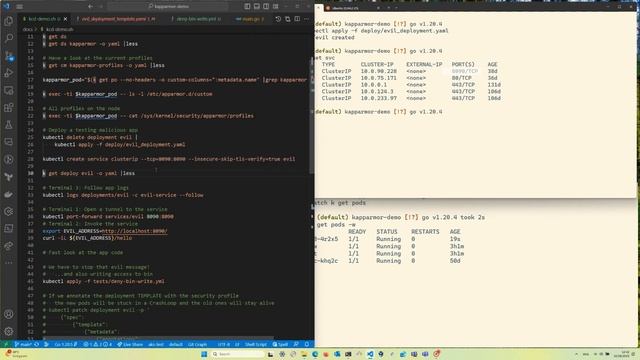
Task: Click the kapparmor-demo command center search
Action: [168, 7]
